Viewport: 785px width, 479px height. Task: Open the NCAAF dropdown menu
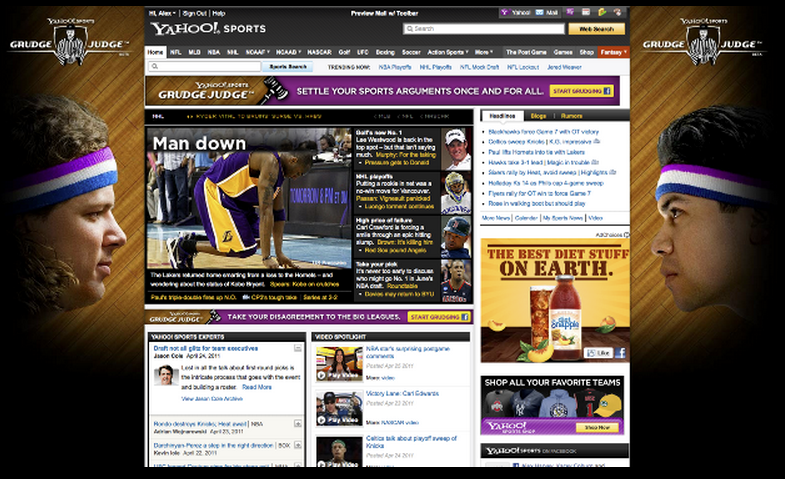[x=257, y=52]
